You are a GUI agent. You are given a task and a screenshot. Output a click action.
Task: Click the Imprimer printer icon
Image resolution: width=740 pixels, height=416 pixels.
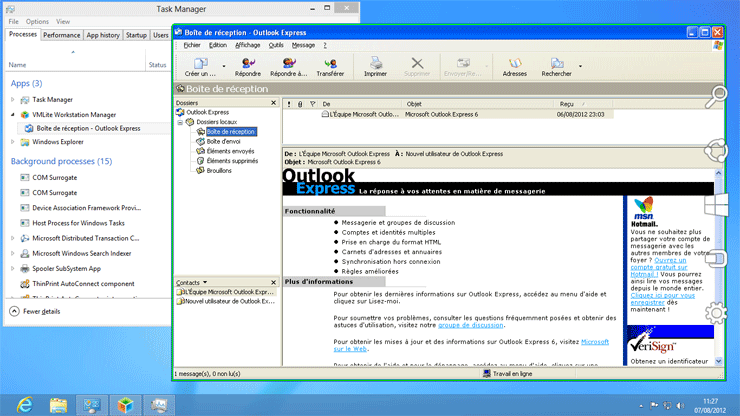pos(376,66)
